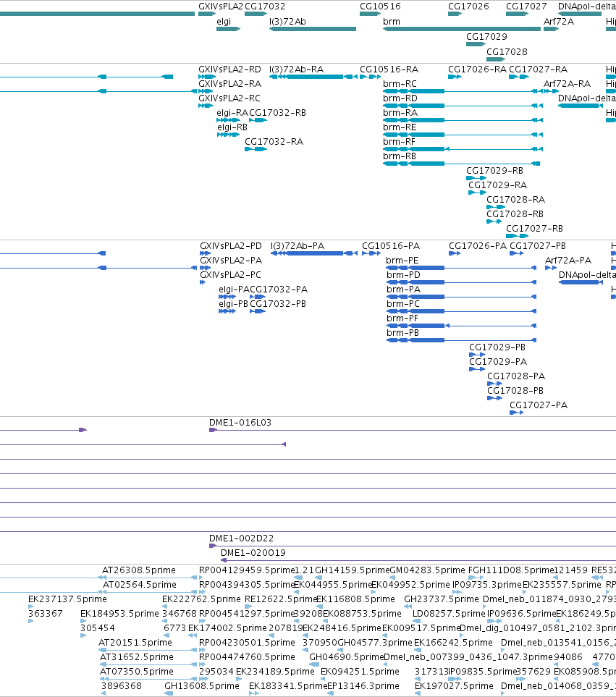
Task: Click the elgi-RA transcript label
Action: [x=232, y=113]
